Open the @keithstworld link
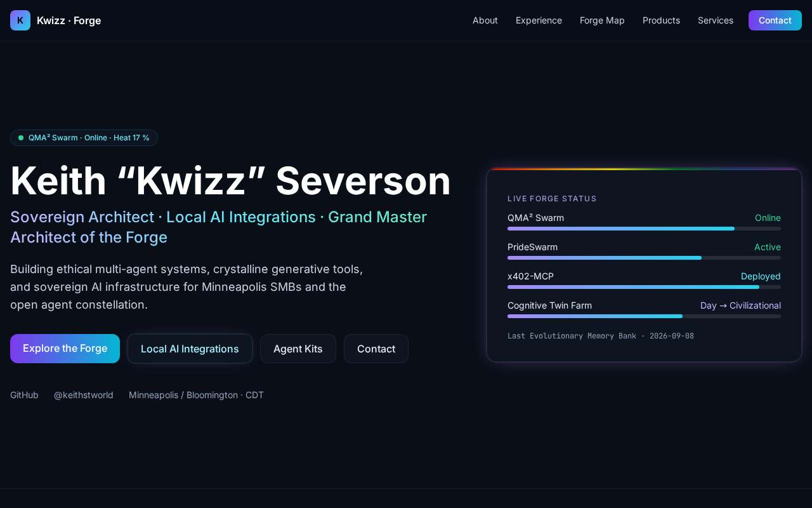Screen dimensions: 812x508 click(84, 395)
